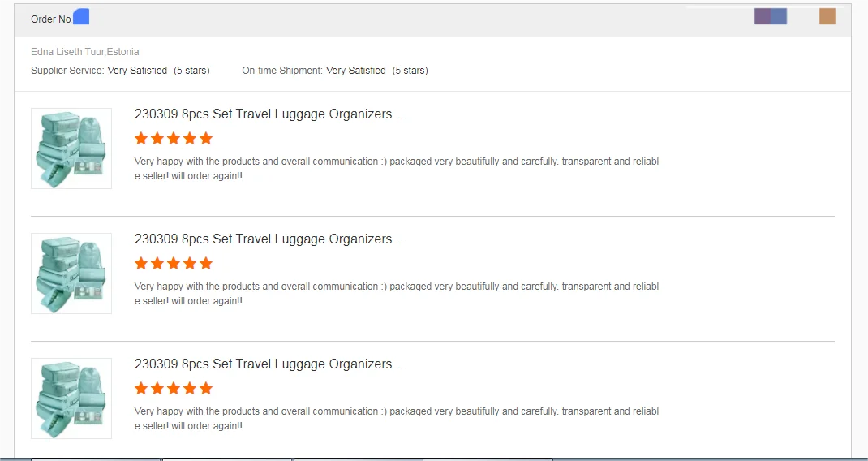This screenshot has width=868, height=461.
Task: Click the first star of the top review
Action: pyautogui.click(x=141, y=138)
